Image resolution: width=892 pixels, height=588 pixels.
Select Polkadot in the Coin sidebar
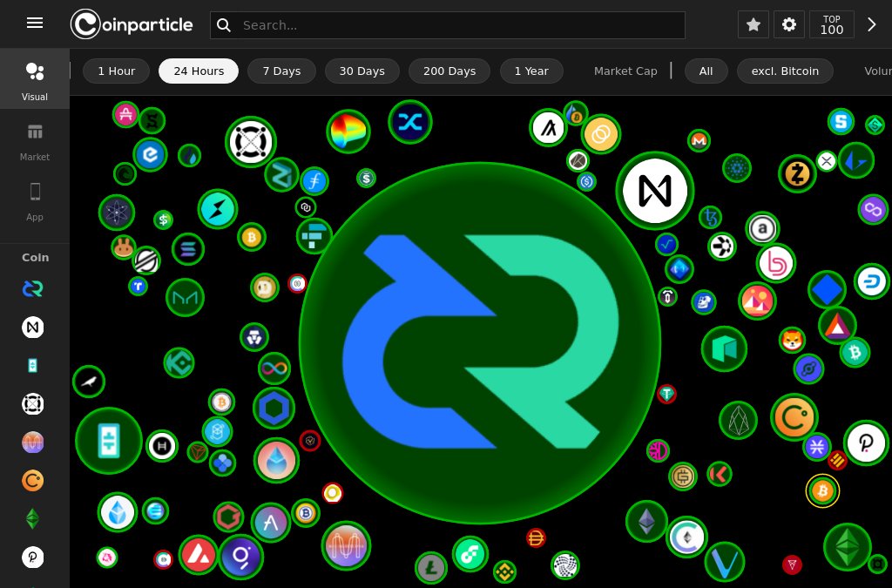[32, 558]
